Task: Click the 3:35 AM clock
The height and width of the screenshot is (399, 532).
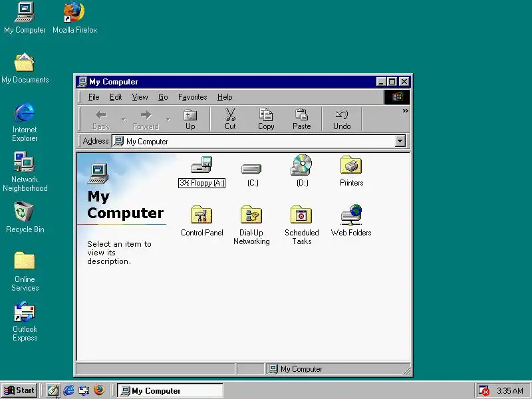Action: (510, 391)
